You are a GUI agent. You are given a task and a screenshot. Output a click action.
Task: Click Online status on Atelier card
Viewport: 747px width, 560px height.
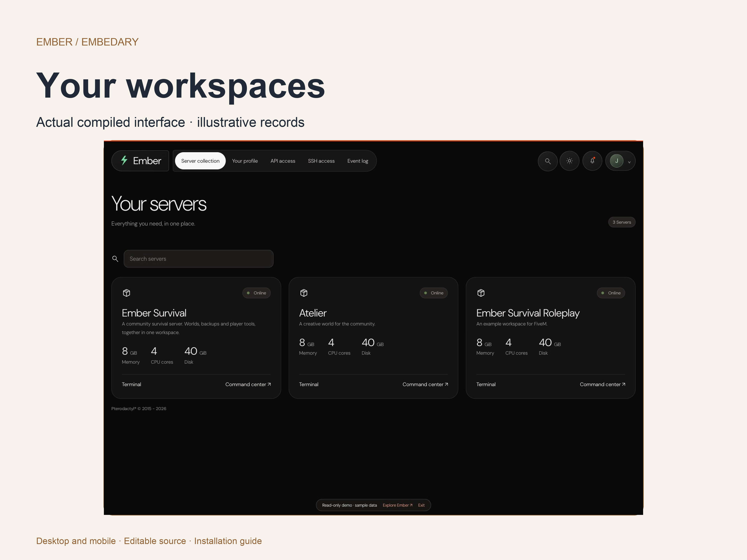(434, 293)
